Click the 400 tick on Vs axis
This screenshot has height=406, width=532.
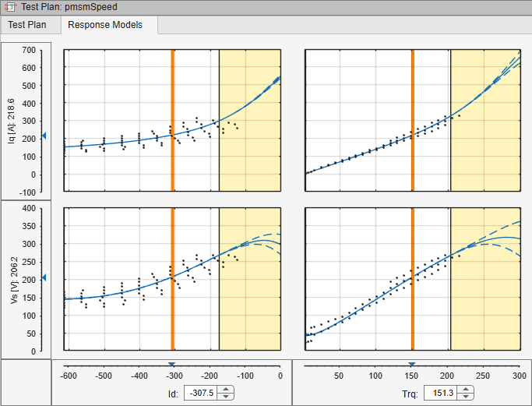click(x=29, y=208)
